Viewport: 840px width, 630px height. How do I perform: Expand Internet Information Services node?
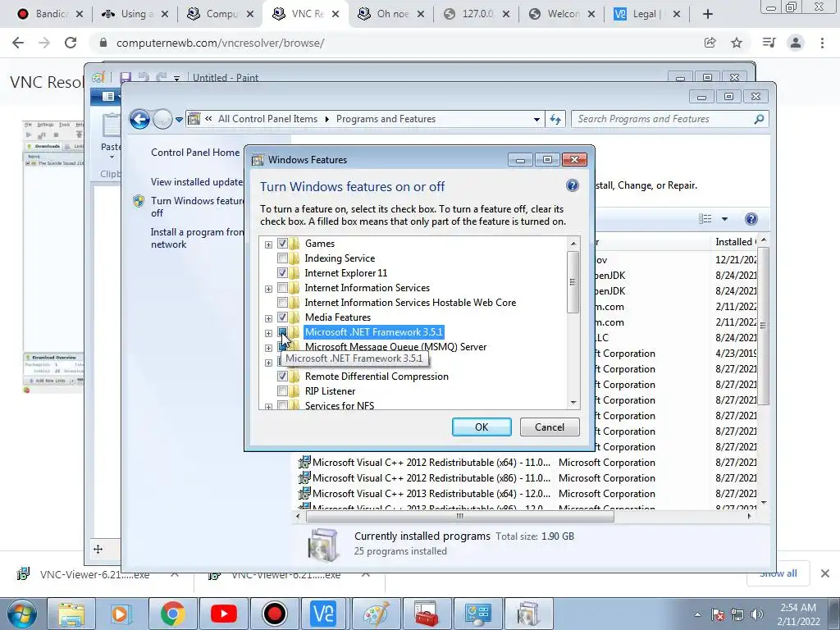tap(268, 289)
